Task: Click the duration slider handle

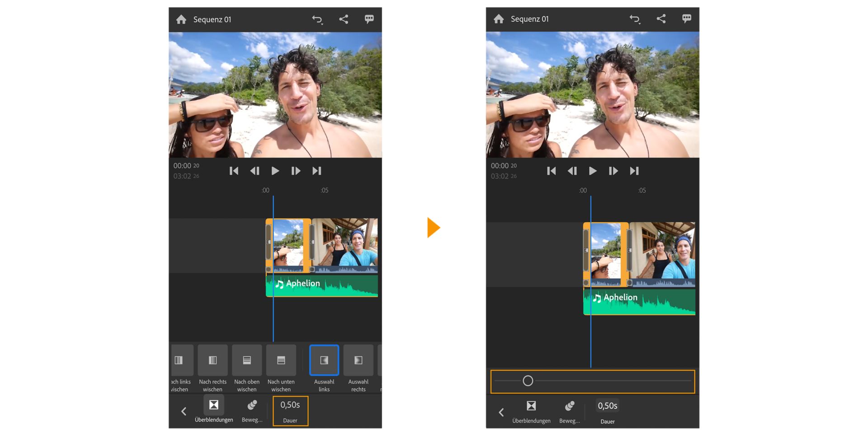Action: click(528, 381)
